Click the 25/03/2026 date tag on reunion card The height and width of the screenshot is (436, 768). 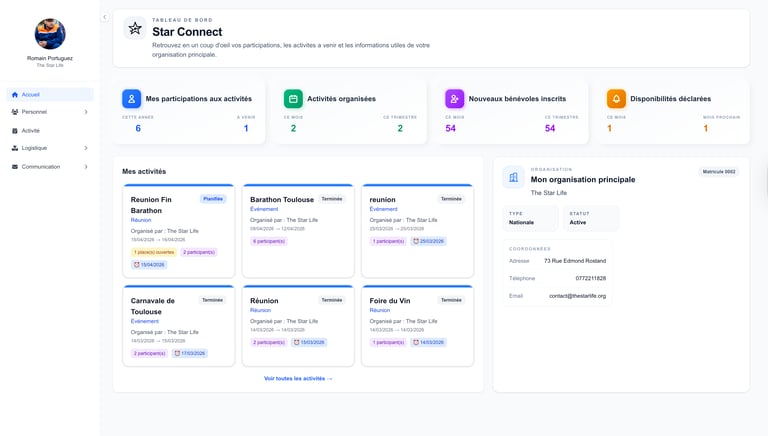[429, 241]
